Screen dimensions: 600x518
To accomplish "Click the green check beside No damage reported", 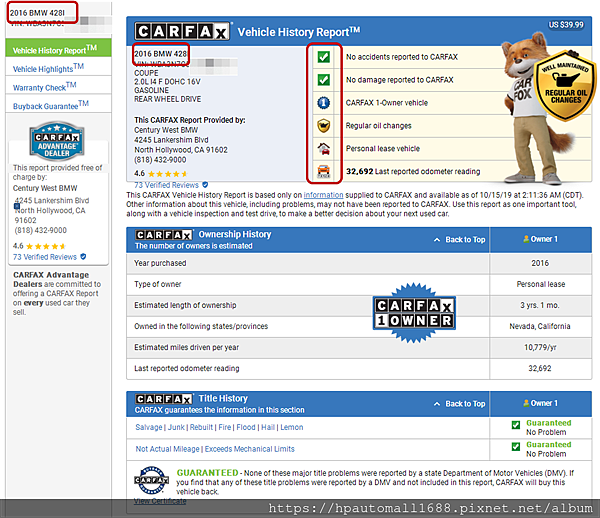I will (x=324, y=80).
